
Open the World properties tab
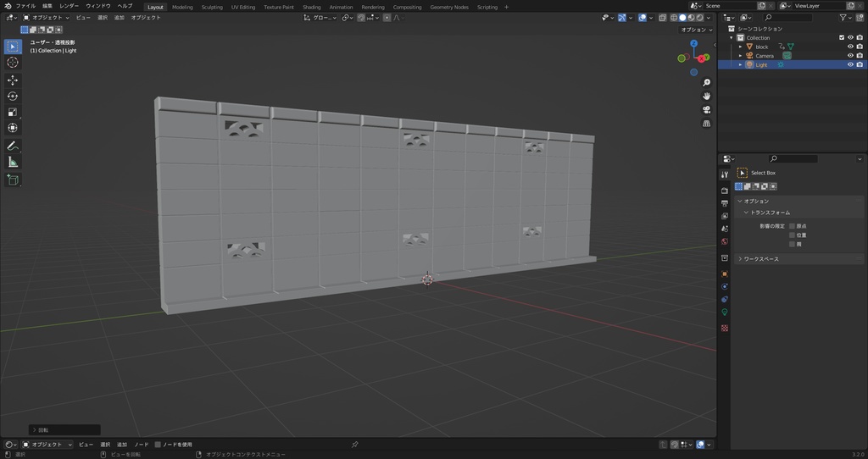725,241
